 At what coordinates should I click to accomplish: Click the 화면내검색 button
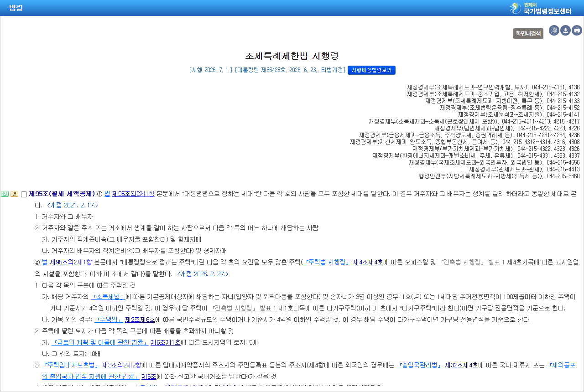coord(528,33)
